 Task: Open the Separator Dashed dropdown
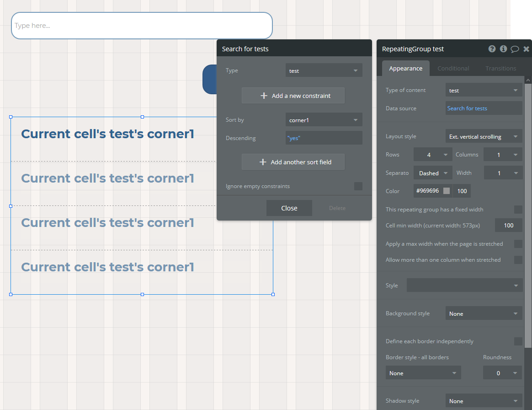[432, 173]
